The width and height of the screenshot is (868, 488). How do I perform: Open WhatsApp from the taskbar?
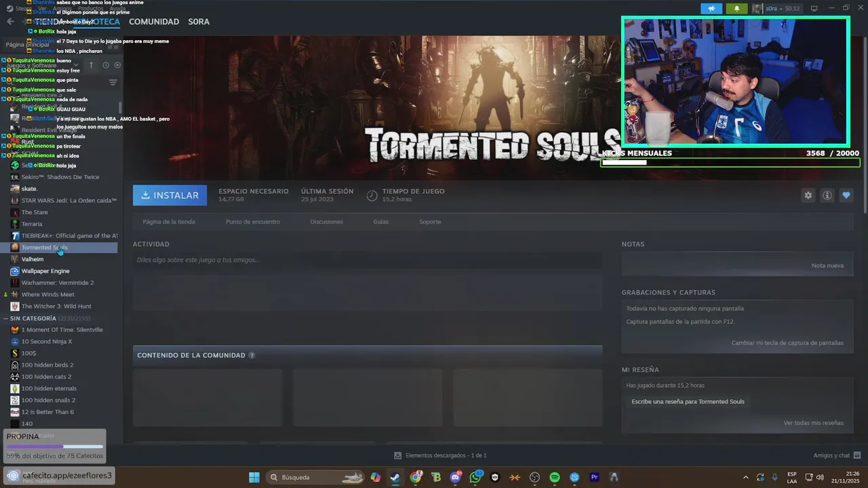click(x=475, y=477)
